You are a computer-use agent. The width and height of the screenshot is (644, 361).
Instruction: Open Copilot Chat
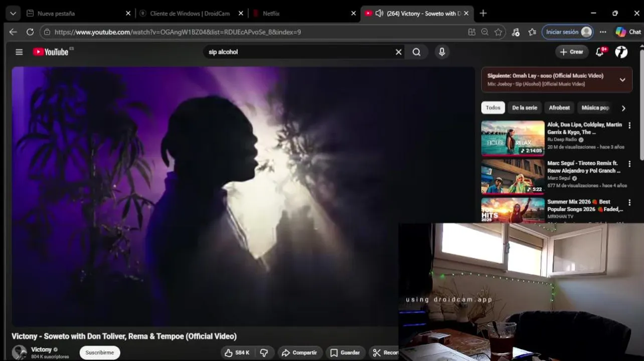pos(628,32)
